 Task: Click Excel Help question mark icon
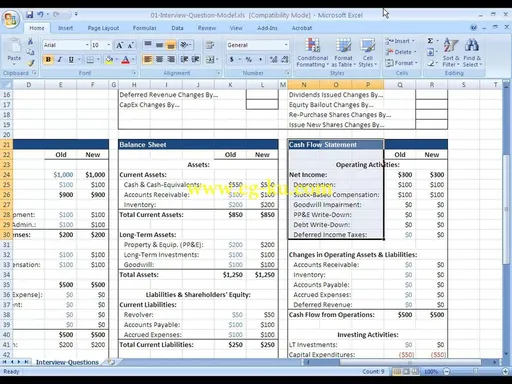[x=473, y=28]
